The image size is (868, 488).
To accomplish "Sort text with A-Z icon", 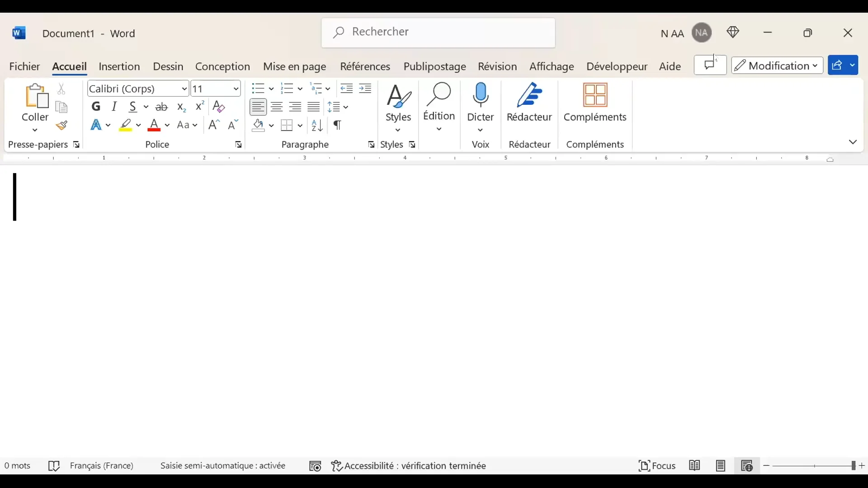I will click(318, 126).
